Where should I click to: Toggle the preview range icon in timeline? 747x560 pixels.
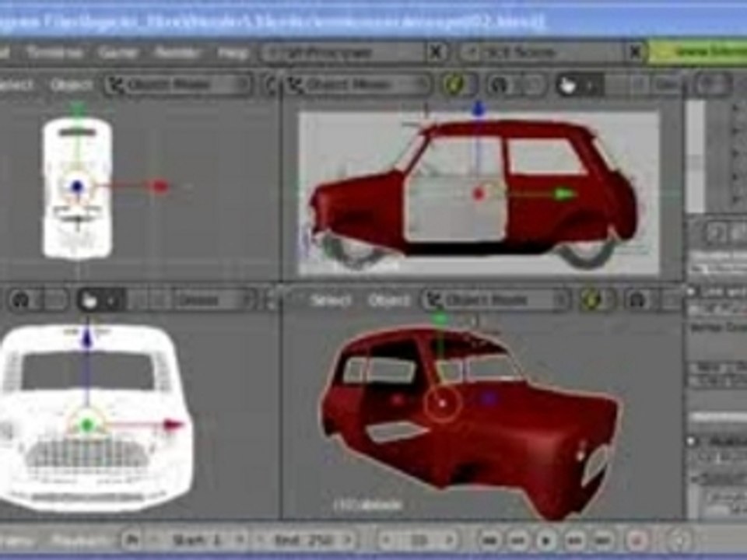click(x=132, y=541)
